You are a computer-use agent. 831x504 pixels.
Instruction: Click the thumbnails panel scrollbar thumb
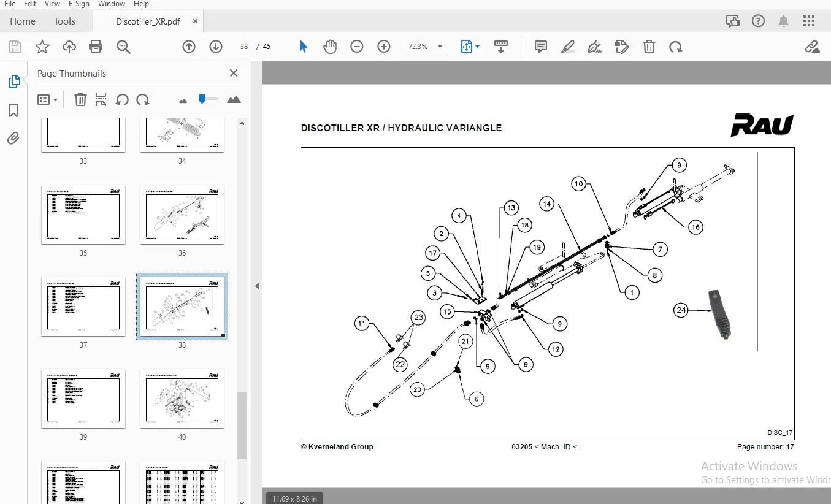242,426
